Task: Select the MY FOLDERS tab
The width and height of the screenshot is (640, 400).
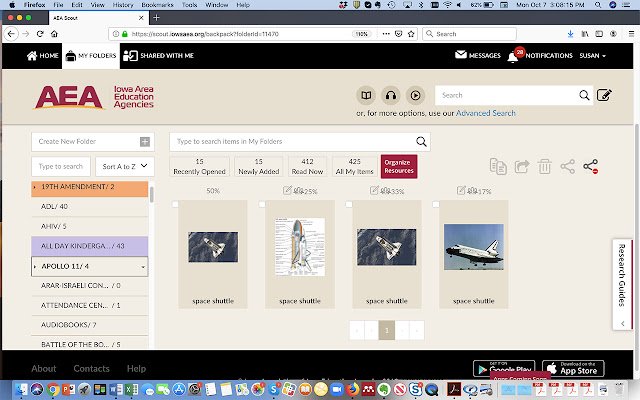Action: point(91,56)
